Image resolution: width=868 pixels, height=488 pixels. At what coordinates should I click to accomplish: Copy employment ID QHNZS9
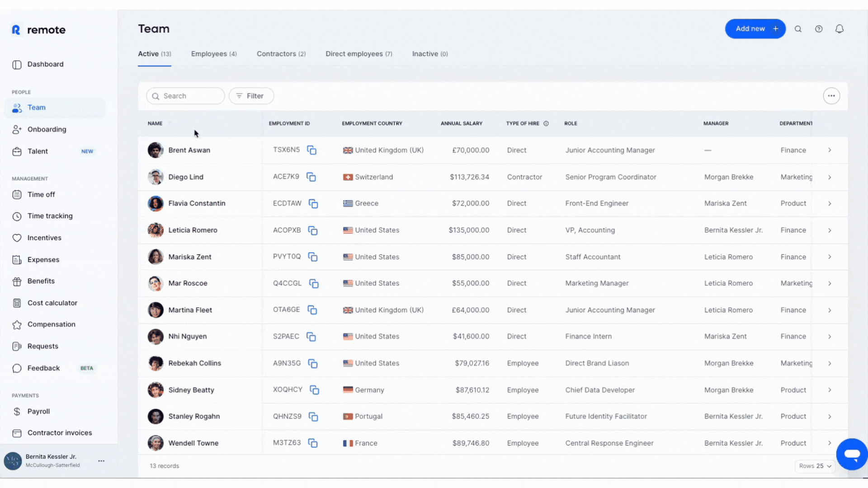pos(313,417)
